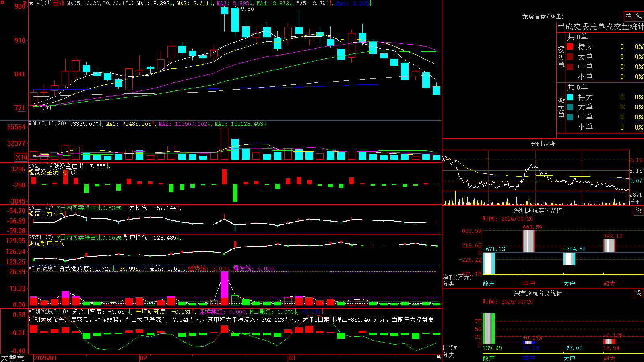Click the 139.99 green 散户 bar
Viewport: 644px width, 362px height.
[489, 328]
